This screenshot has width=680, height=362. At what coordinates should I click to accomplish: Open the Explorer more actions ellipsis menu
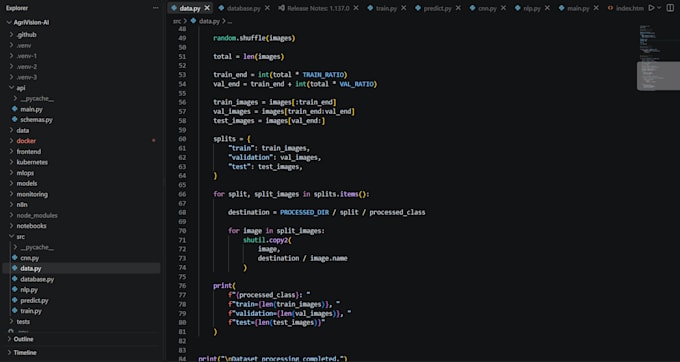(156, 8)
